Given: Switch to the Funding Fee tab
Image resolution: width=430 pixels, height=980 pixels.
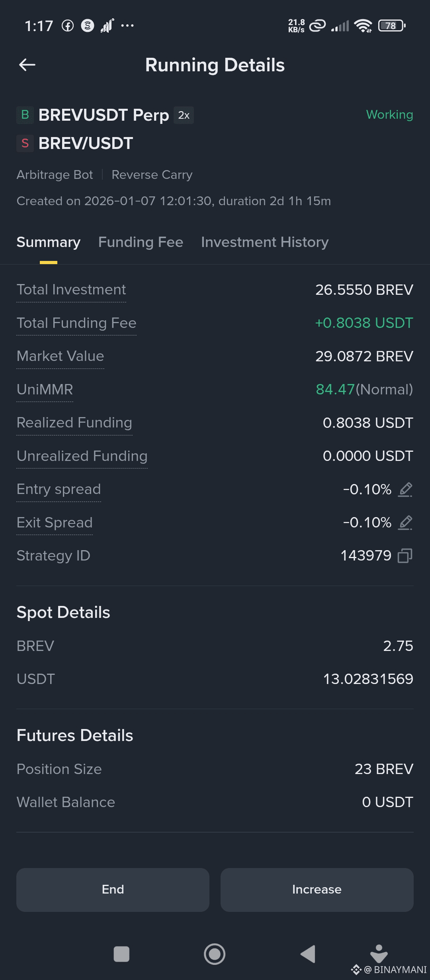Looking at the screenshot, I should point(141,242).
